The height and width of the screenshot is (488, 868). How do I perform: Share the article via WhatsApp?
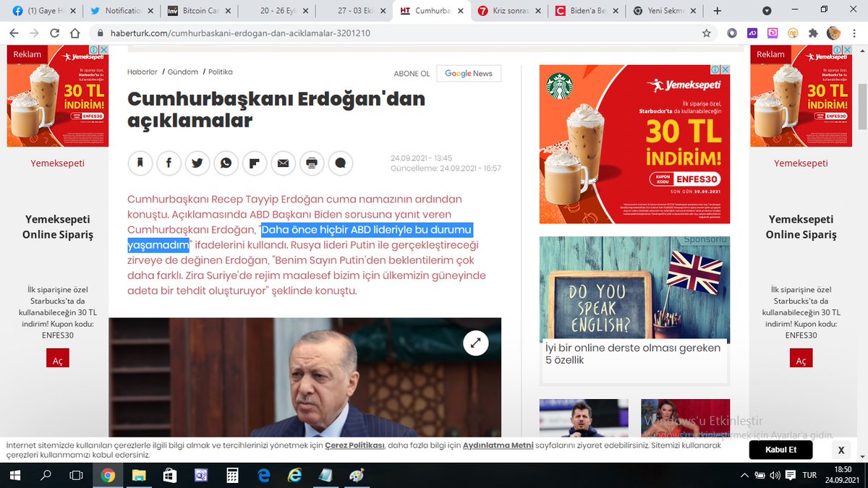coord(226,163)
